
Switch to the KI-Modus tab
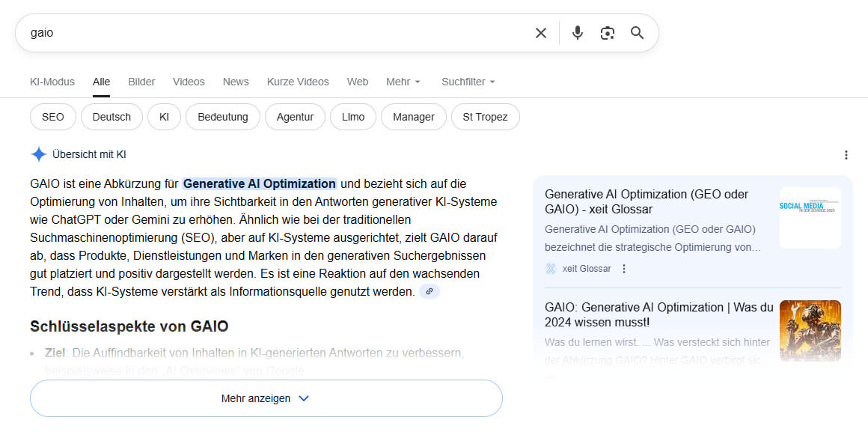[52, 82]
